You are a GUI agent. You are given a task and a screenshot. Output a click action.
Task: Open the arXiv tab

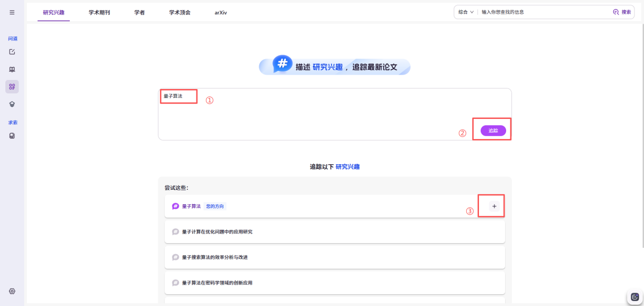tap(220, 12)
